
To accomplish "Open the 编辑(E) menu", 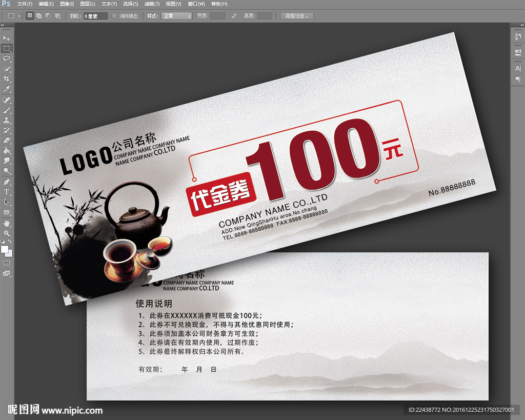I will 46,4.
